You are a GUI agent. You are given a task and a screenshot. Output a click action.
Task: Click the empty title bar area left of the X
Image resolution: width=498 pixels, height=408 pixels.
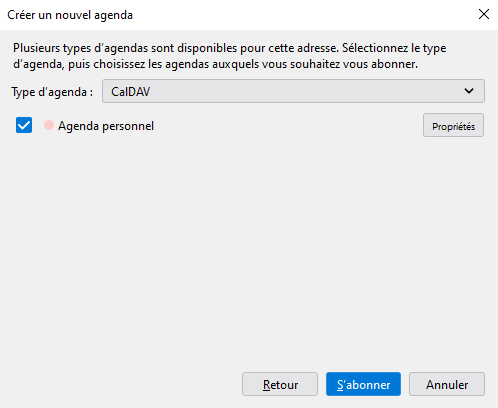click(x=300, y=15)
